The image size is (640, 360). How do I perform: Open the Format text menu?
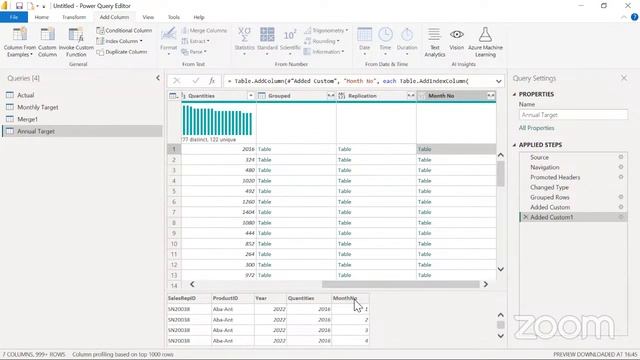click(169, 42)
